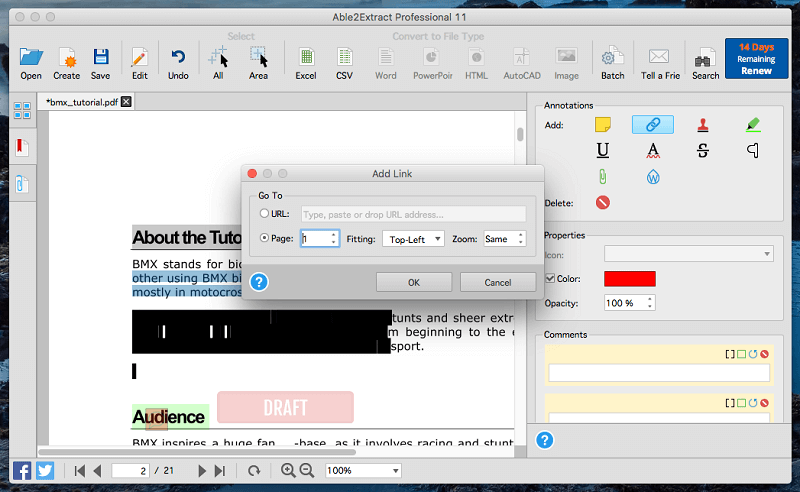The width and height of the screenshot is (800, 492).
Task: Click Tell a Friend envelope icon
Action: coord(659,57)
